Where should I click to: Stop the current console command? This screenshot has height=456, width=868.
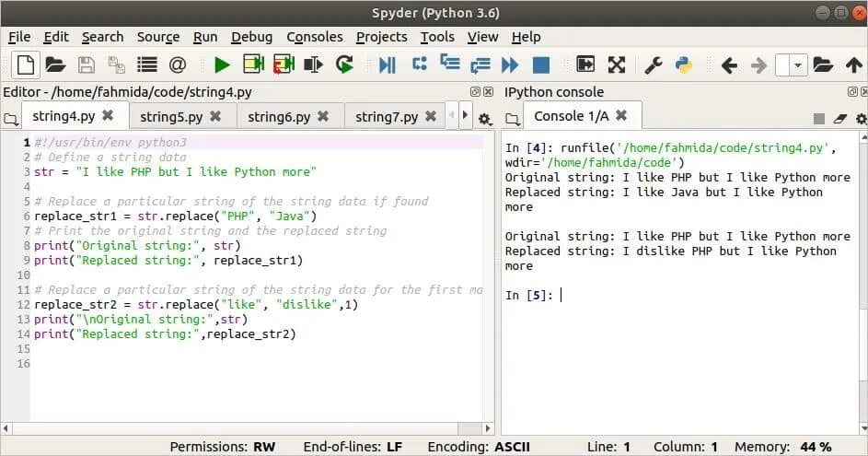pos(819,119)
